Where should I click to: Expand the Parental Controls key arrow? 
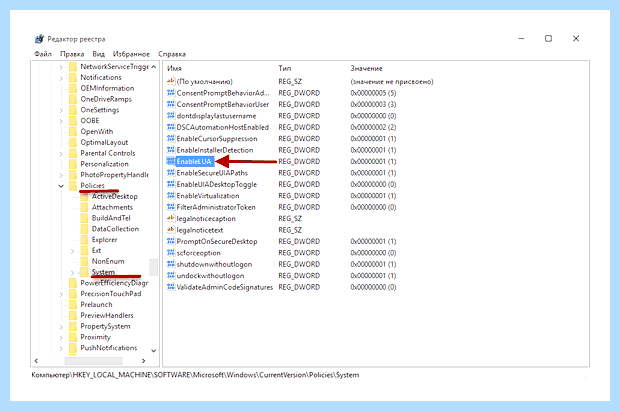pyautogui.click(x=61, y=153)
